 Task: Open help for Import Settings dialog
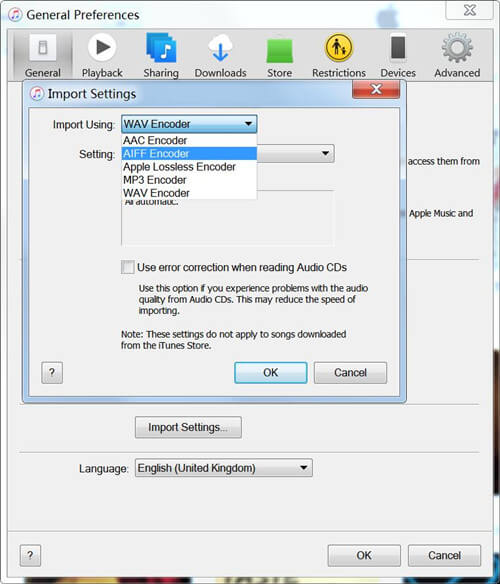click(52, 372)
